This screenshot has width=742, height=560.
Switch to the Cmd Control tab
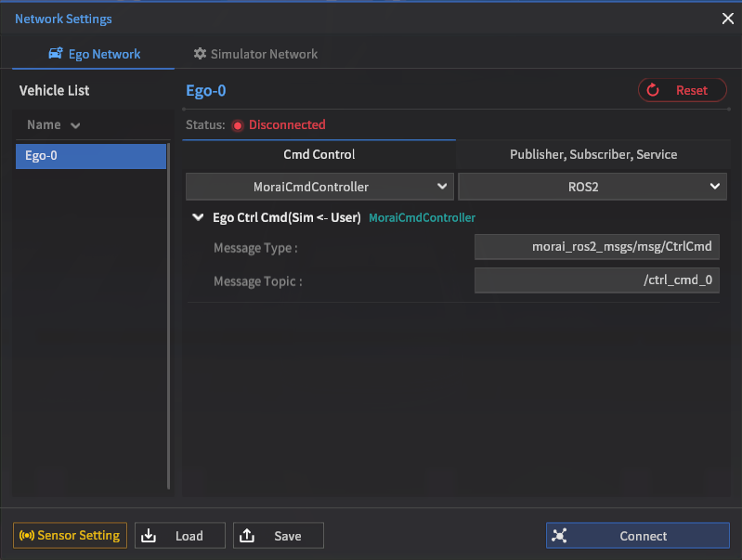pos(319,154)
